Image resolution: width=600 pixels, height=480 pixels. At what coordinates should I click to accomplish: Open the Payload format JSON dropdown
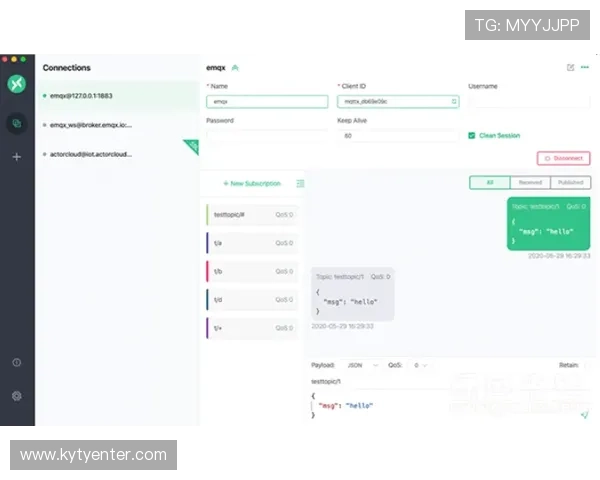click(359, 365)
